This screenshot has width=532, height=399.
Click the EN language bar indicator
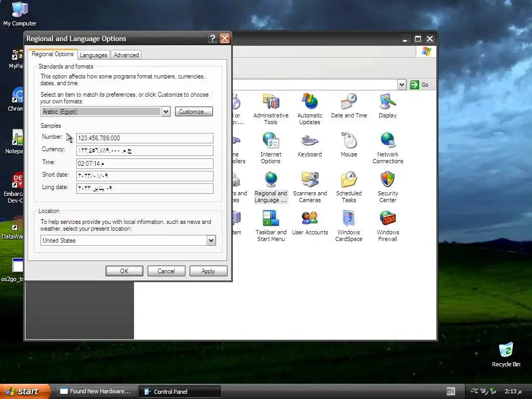tap(450, 391)
